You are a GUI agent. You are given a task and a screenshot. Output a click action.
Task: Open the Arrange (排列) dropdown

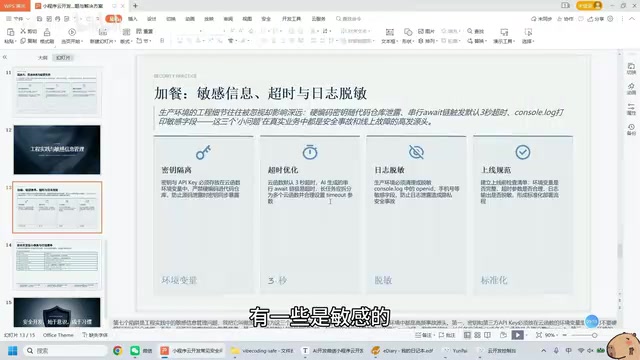pyautogui.click(x=427, y=41)
